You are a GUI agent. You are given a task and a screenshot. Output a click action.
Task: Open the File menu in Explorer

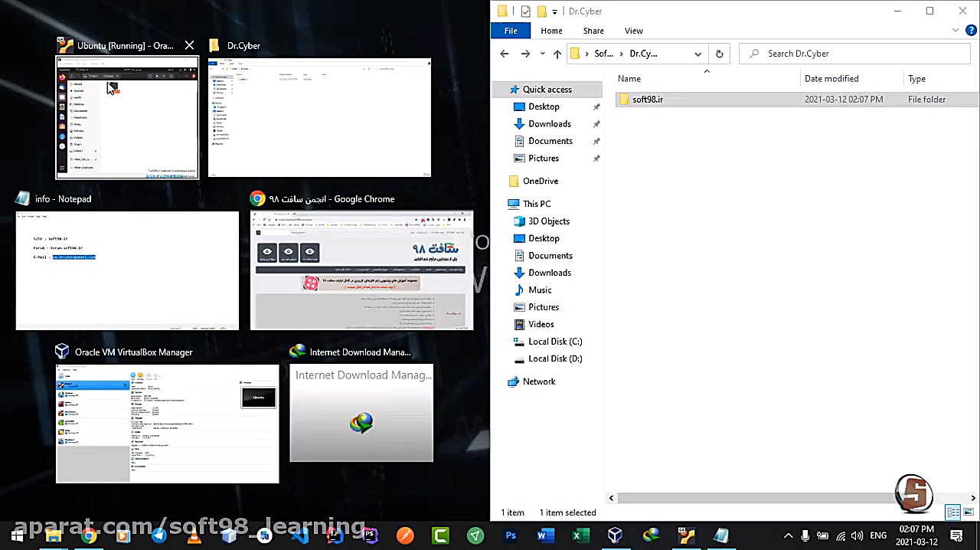511,31
